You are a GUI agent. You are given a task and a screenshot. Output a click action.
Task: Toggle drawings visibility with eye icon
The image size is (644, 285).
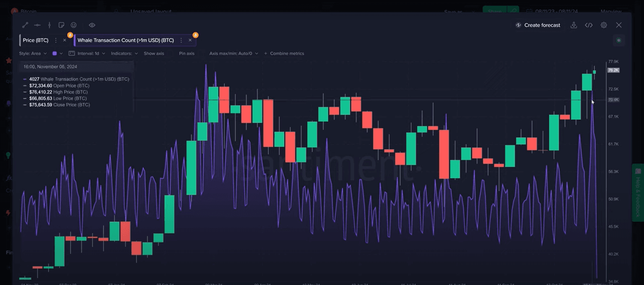(92, 25)
